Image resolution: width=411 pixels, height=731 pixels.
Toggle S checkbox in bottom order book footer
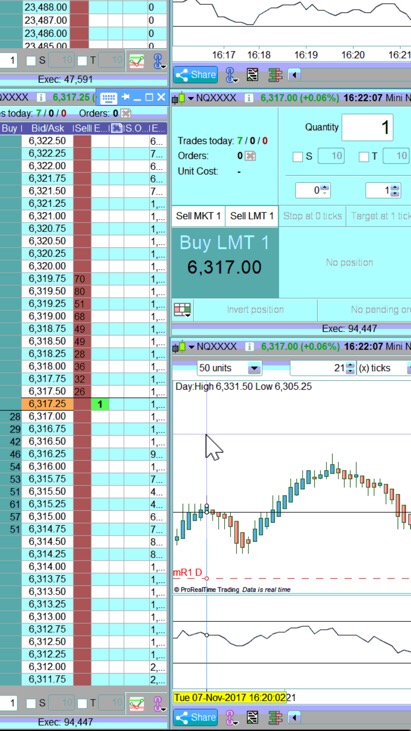[x=31, y=703]
